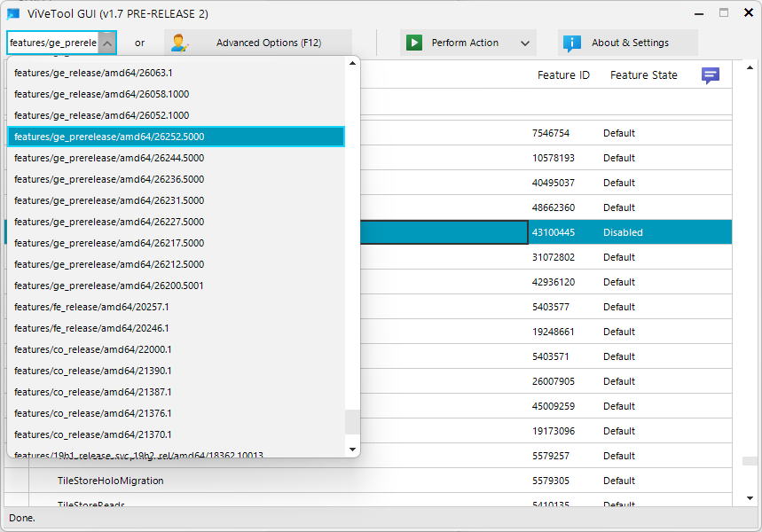Select build ge_release/amd64/26058.1000

coord(176,94)
